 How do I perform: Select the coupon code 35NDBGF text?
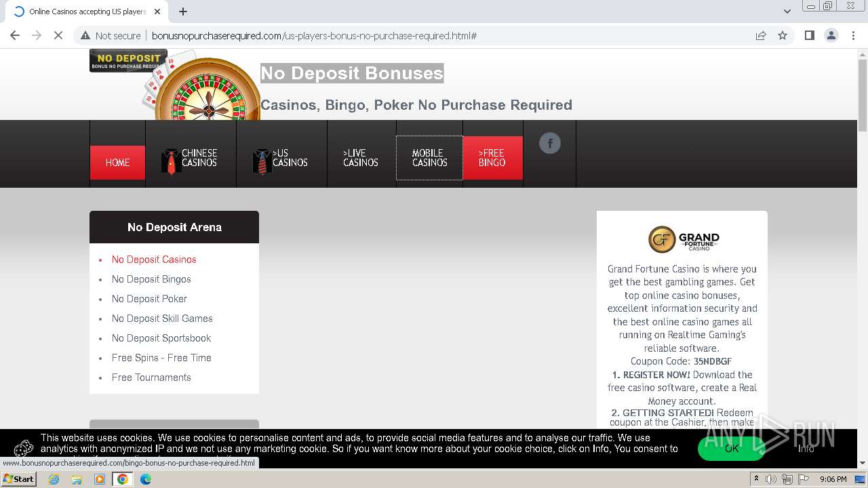pyautogui.click(x=713, y=361)
